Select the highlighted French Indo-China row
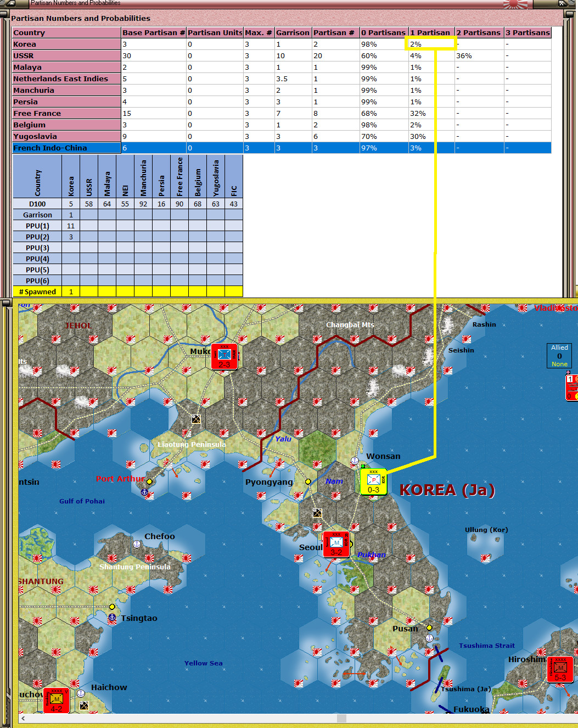This screenshot has height=728, width=578. click(x=282, y=148)
